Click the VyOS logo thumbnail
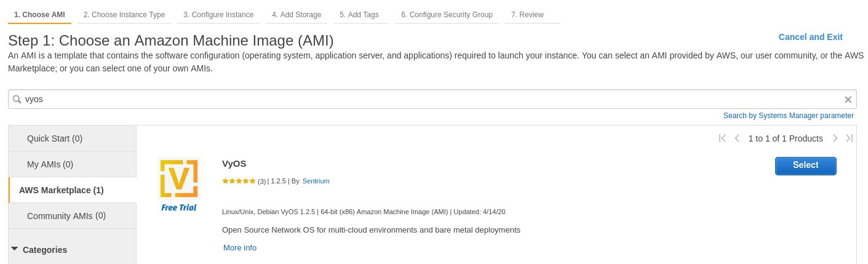The width and height of the screenshot is (868, 264). point(179,178)
